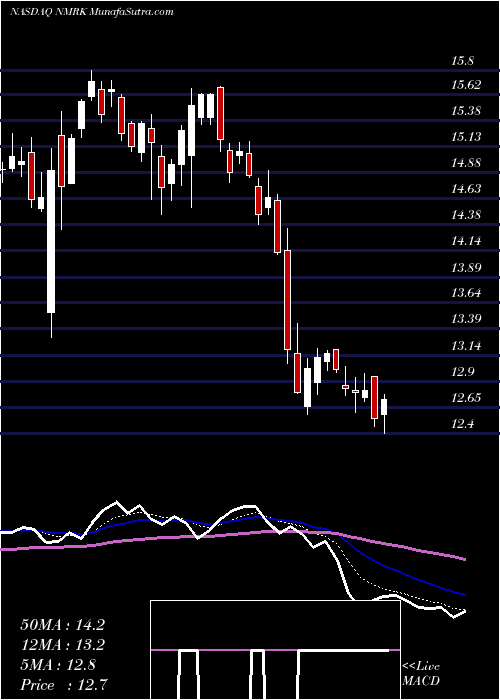This screenshot has width=500, height=700.
Task: Select the 13.64 price axis label
Action: point(466,293)
